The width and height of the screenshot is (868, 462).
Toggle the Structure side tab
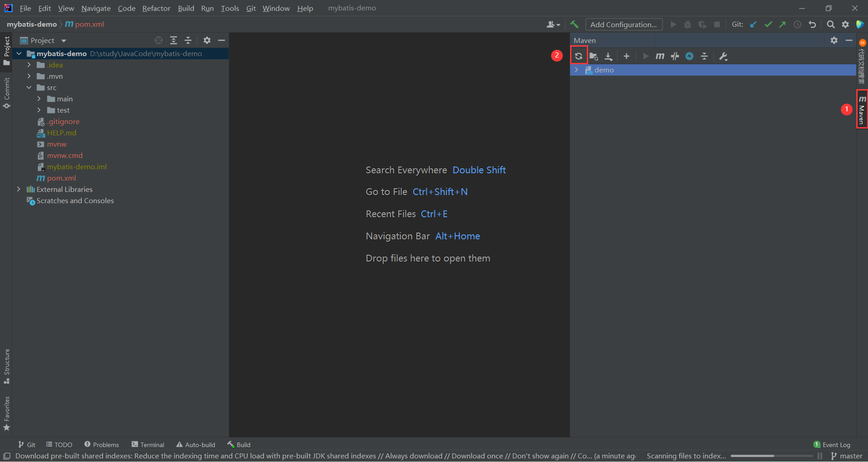pyautogui.click(x=6, y=366)
